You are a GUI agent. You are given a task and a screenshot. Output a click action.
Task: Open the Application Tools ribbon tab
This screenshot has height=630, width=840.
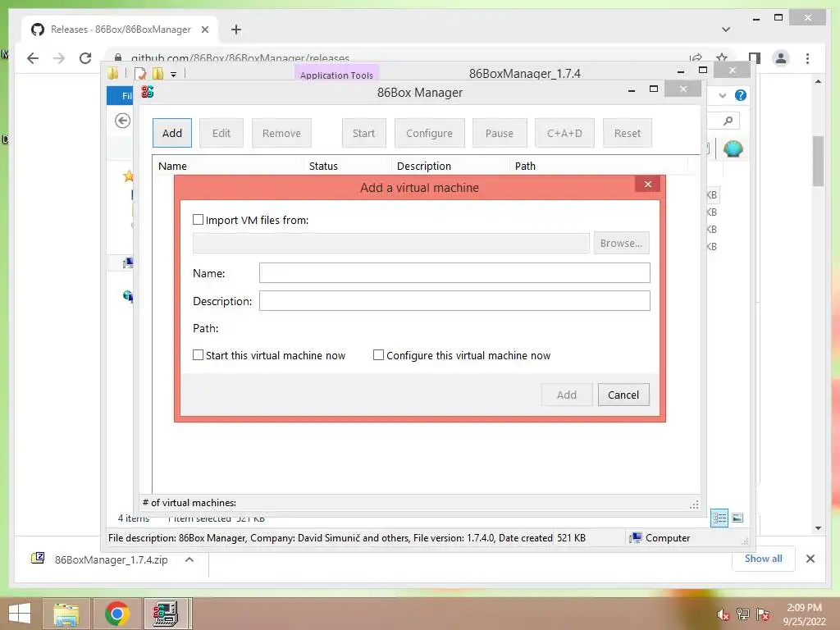336,75
